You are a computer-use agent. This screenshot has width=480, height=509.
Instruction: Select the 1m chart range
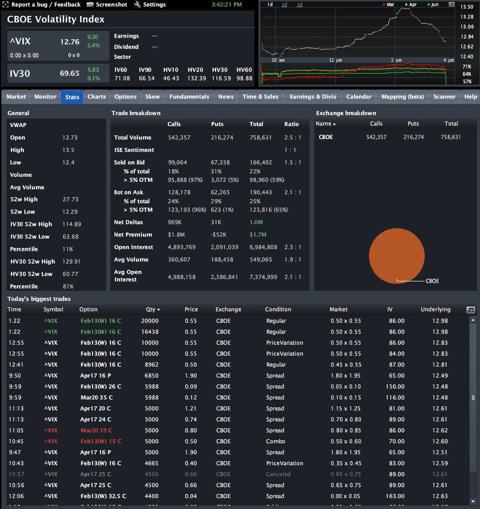(284, 5)
